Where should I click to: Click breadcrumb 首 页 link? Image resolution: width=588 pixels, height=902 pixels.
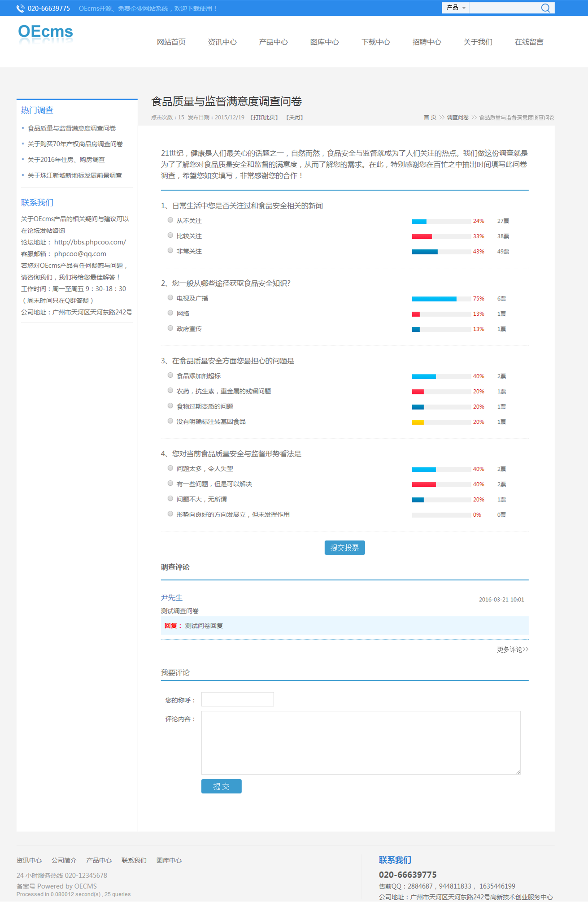click(x=430, y=118)
